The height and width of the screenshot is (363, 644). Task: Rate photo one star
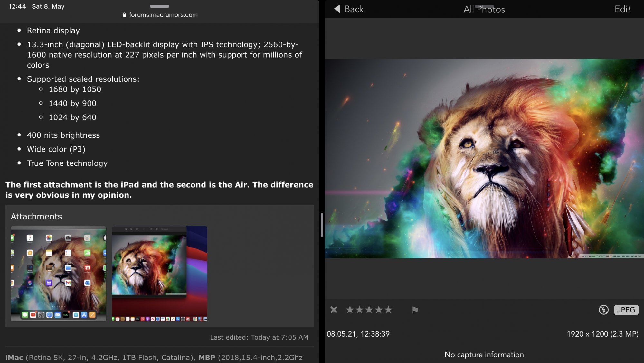click(350, 310)
